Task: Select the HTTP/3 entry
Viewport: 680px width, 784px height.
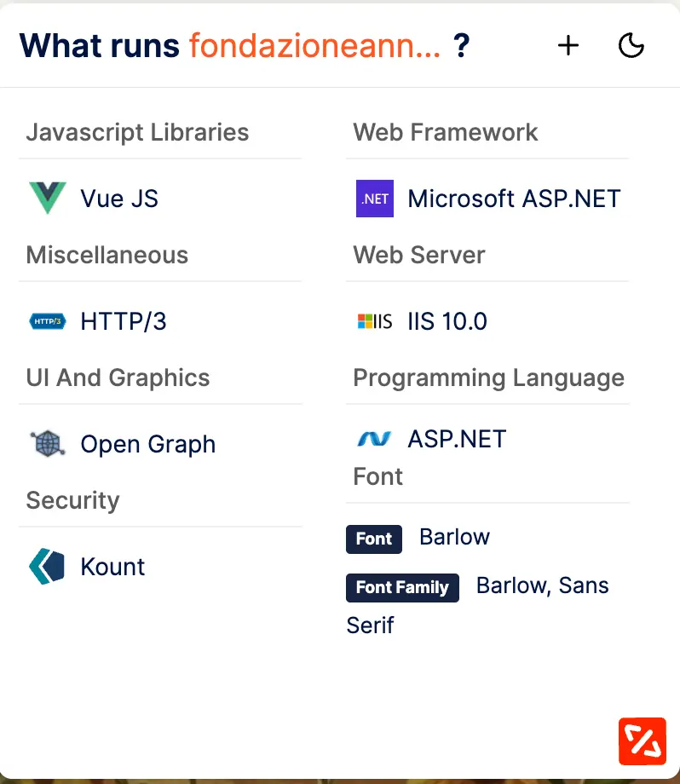Action: point(124,321)
